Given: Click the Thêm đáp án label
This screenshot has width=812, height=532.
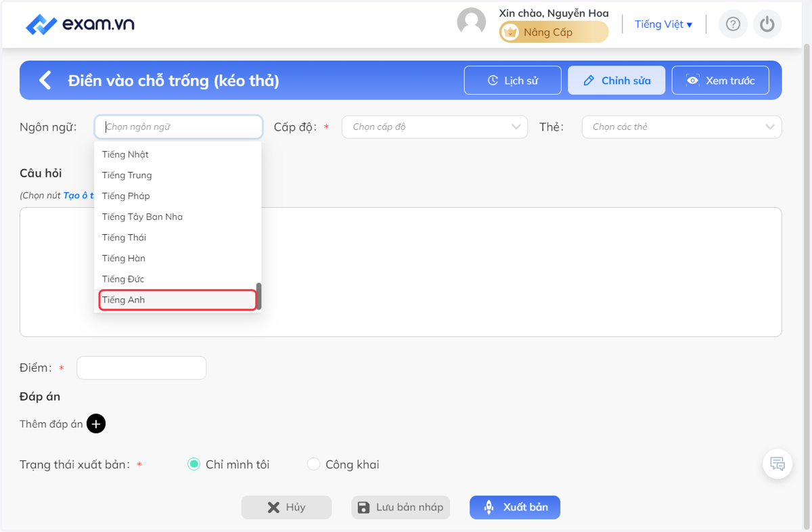Looking at the screenshot, I should point(51,424).
